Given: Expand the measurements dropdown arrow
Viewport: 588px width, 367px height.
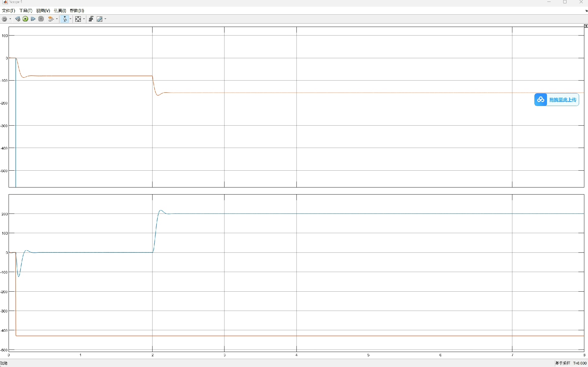Looking at the screenshot, I should [x=105, y=19].
